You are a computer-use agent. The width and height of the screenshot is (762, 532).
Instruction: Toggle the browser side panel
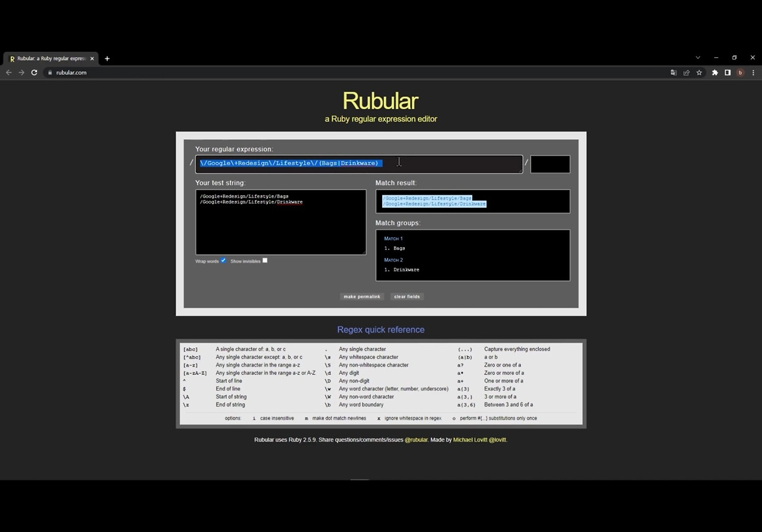pyautogui.click(x=727, y=73)
